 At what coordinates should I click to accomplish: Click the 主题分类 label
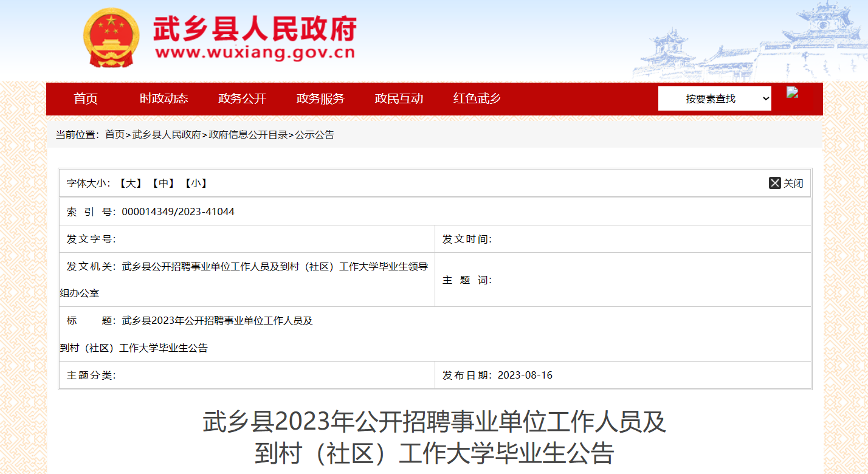(x=91, y=376)
